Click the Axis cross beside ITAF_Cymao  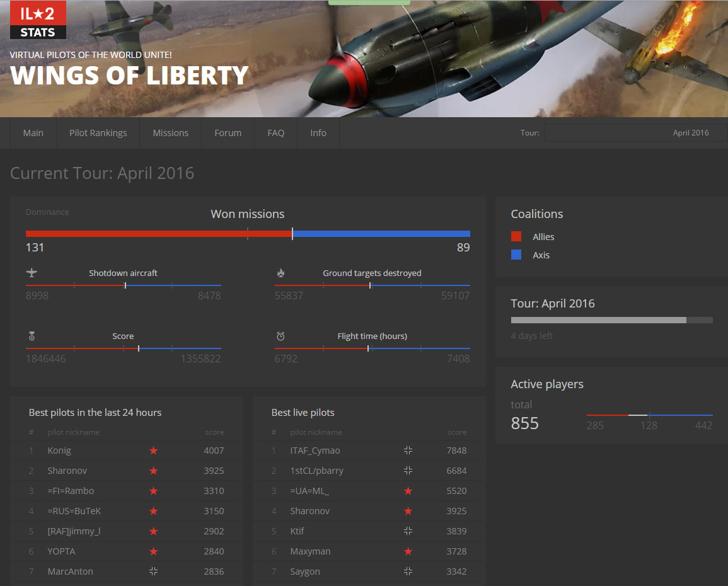(x=408, y=451)
